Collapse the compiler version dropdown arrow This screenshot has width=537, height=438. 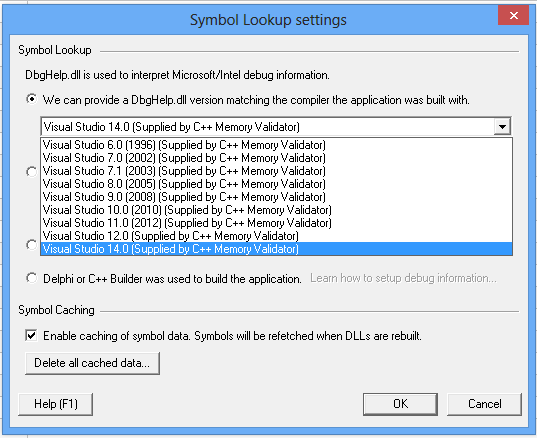(502, 127)
